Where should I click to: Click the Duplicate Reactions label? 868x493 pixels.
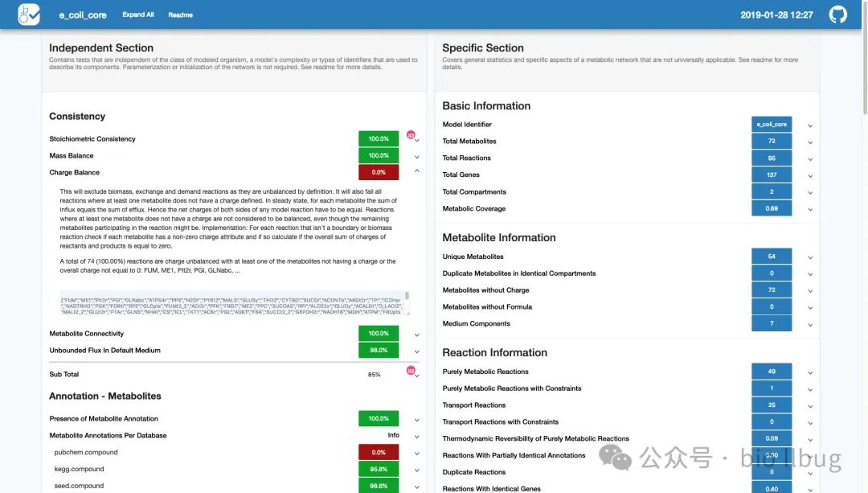(474, 473)
